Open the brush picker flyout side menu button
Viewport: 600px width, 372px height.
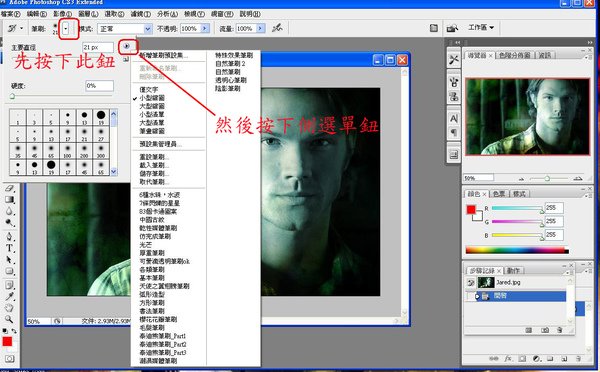[126, 46]
